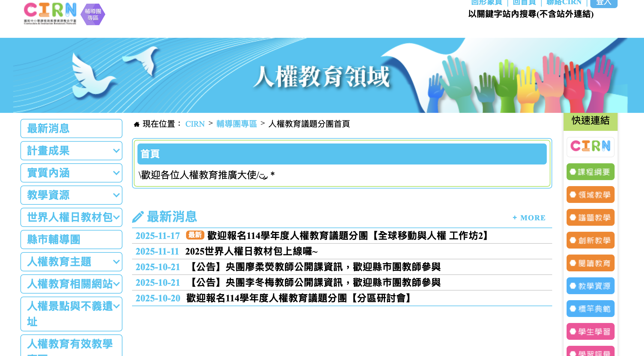The width and height of the screenshot is (644, 356).
Task: Open the orange 議題教學 quick link
Action: pyautogui.click(x=590, y=218)
